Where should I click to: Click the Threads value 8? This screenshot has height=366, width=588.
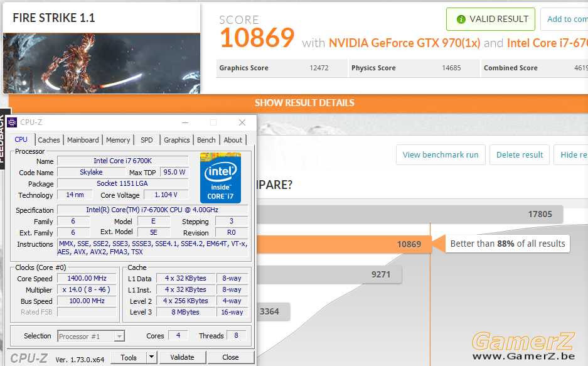[x=236, y=335]
